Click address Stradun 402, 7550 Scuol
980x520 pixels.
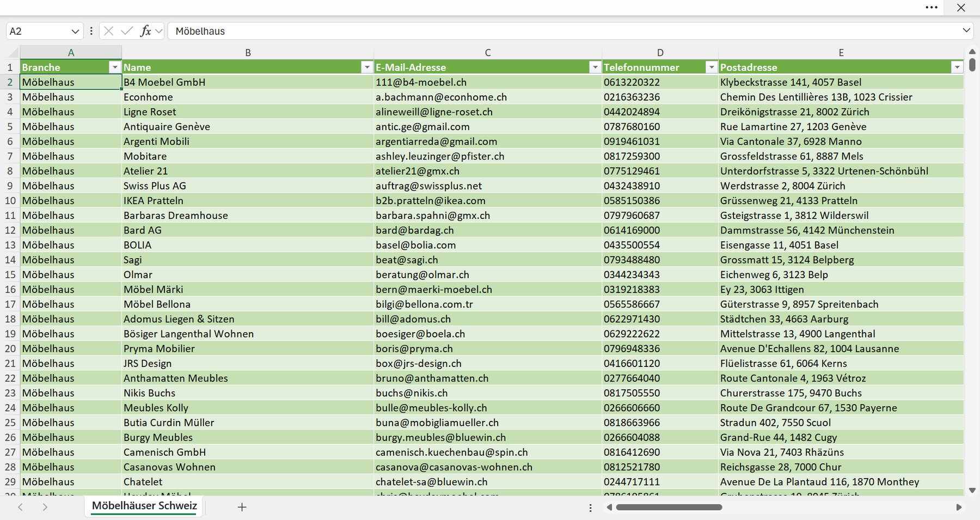[841, 423]
